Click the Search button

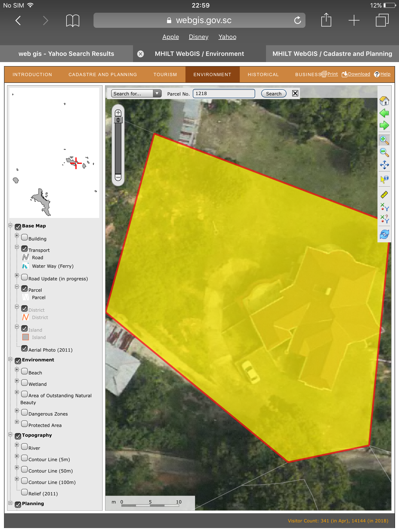tap(274, 94)
